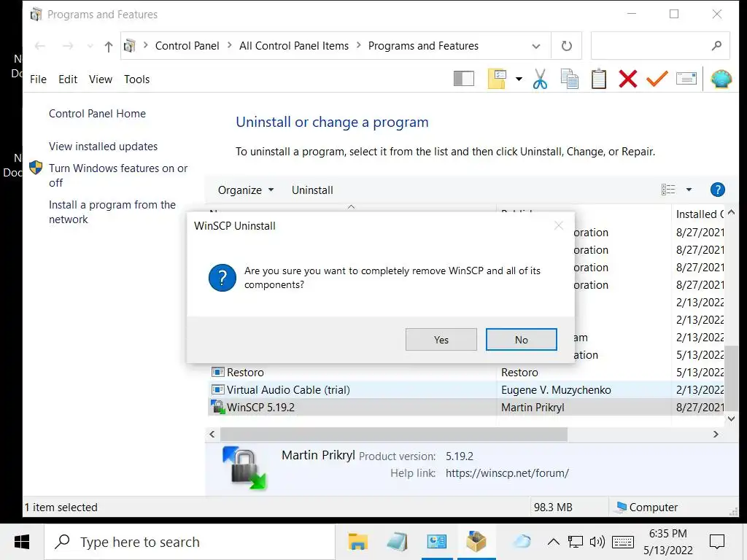The image size is (747, 560).
Task: Open the recent locations dropdown
Action: [90, 46]
